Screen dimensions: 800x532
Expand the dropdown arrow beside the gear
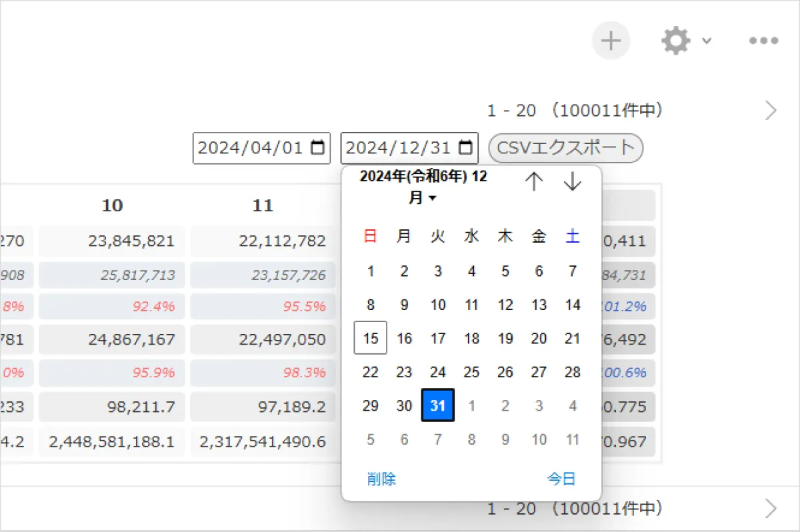707,41
